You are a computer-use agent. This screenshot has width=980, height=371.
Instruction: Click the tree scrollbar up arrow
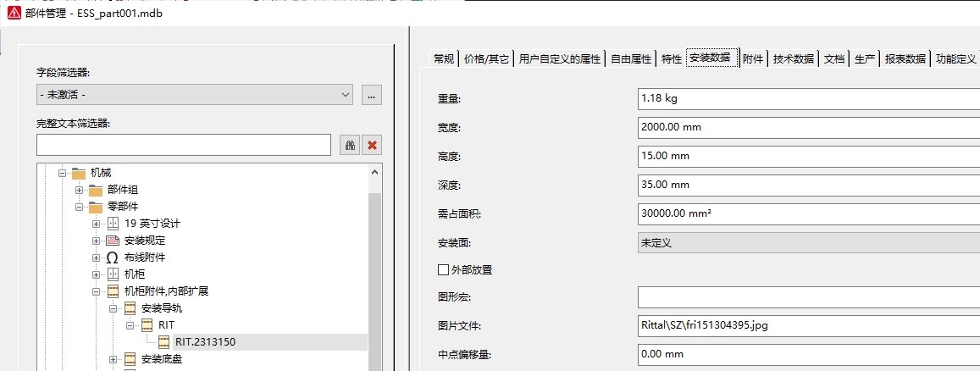tap(375, 171)
